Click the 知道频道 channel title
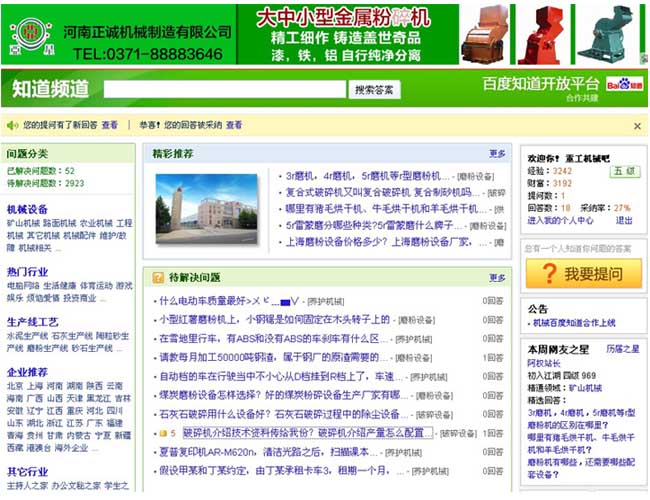Viewport: 650px width, 500px height. [x=51, y=89]
